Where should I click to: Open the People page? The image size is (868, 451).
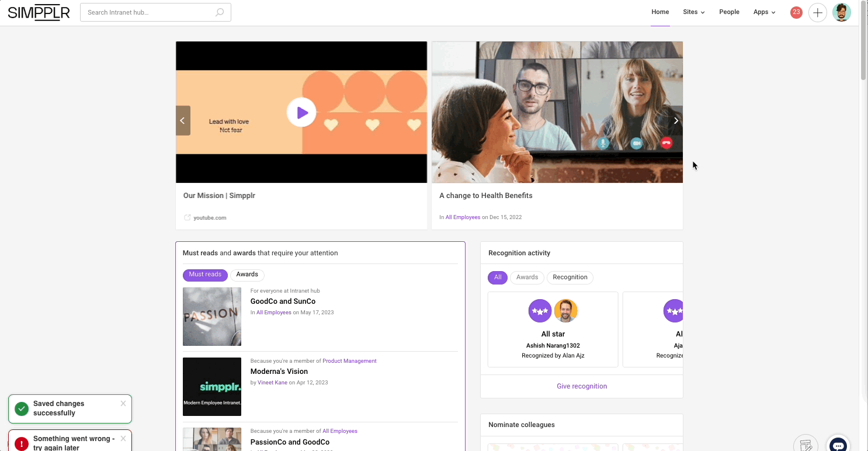pos(729,12)
